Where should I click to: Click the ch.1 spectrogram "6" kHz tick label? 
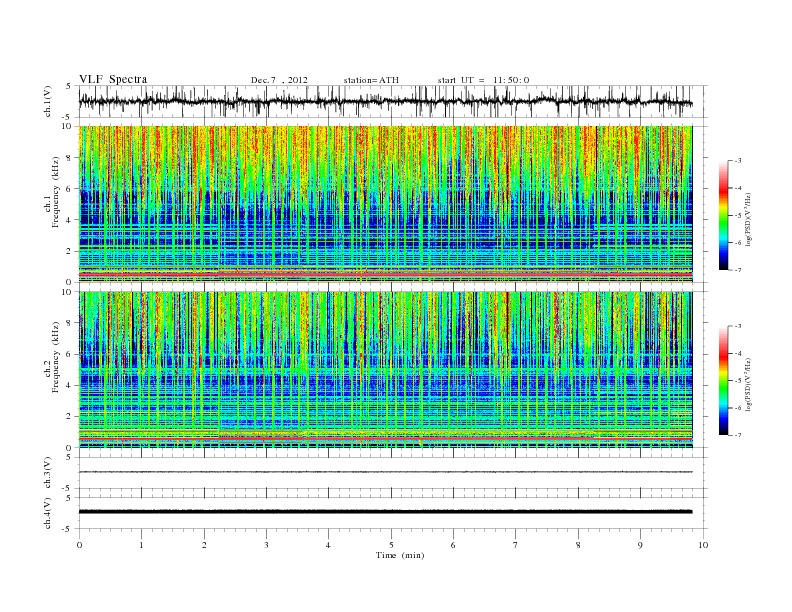click(x=69, y=188)
